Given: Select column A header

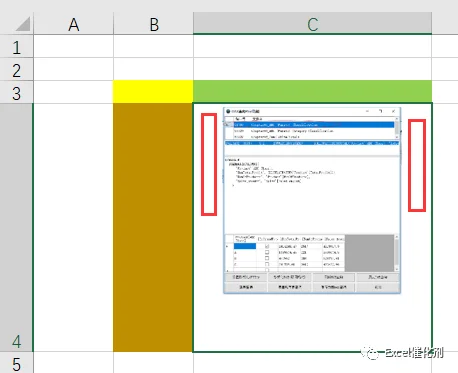Looking at the screenshot, I should tap(74, 24).
